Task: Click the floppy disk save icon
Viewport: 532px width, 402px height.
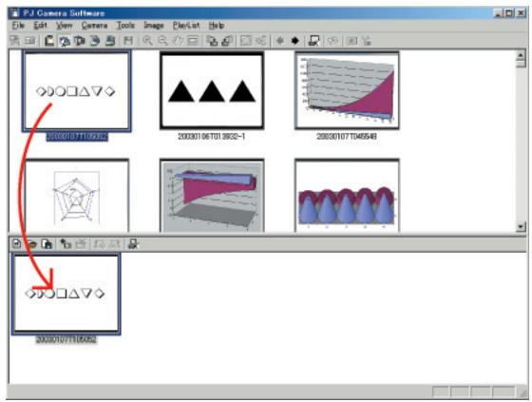Action: point(128,41)
